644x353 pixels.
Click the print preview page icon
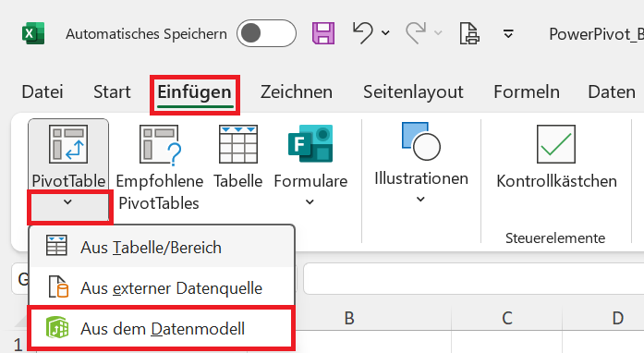pyautogui.click(x=469, y=33)
